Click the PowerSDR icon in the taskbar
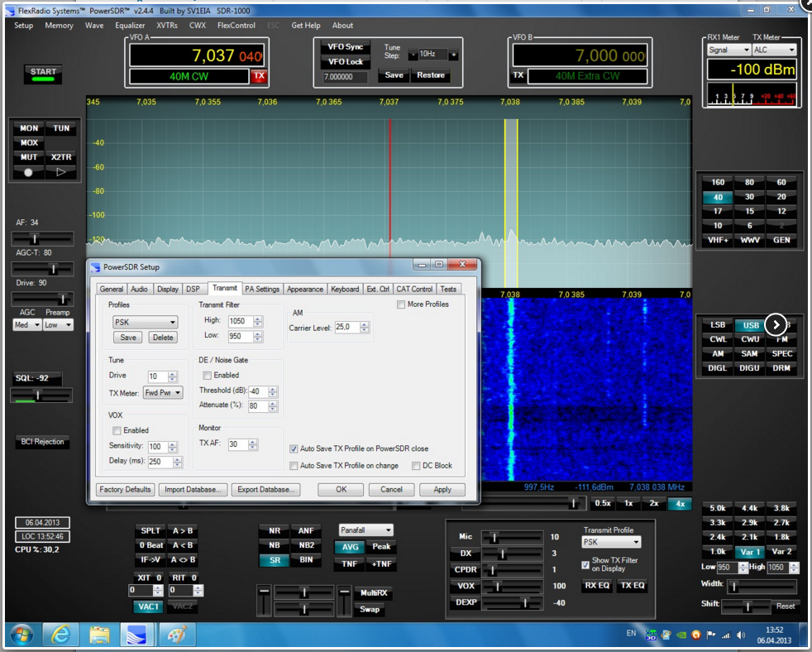812x652 pixels. [136, 635]
